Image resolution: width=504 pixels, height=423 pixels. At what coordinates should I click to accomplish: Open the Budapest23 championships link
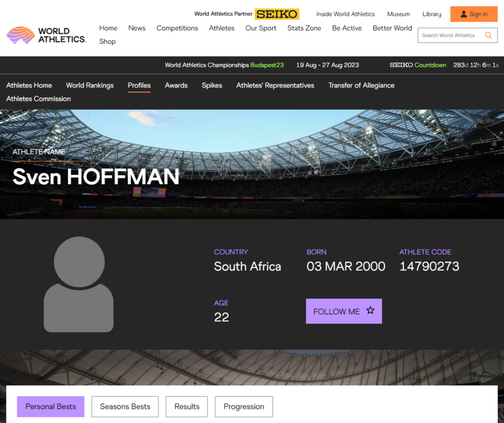tap(267, 65)
